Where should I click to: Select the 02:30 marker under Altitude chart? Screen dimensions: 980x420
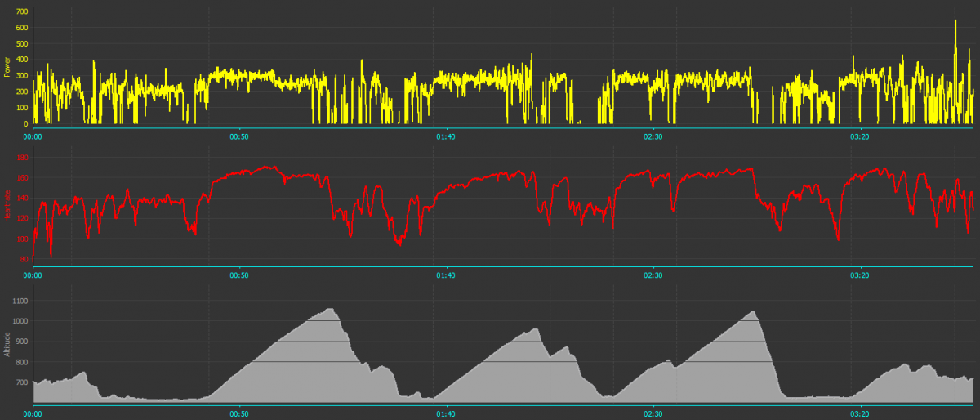(653, 414)
